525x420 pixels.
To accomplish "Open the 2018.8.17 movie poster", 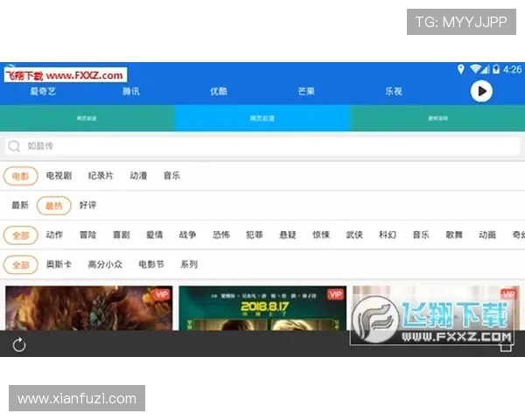I will click(x=262, y=308).
